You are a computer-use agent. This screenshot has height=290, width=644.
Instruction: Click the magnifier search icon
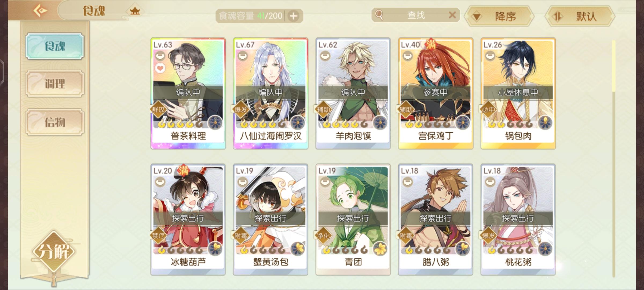379,15
